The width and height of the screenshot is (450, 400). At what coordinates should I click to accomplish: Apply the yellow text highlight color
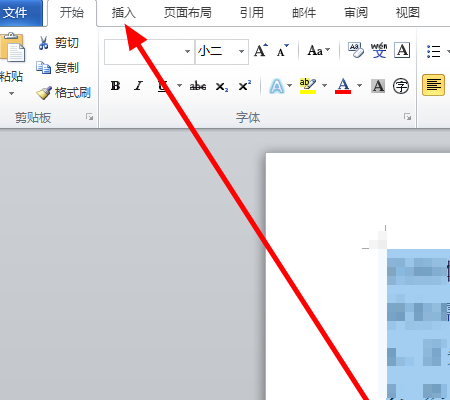click(308, 86)
